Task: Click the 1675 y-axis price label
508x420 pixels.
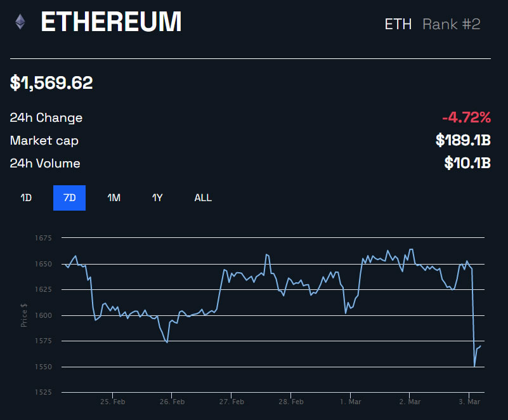Action: (43, 238)
